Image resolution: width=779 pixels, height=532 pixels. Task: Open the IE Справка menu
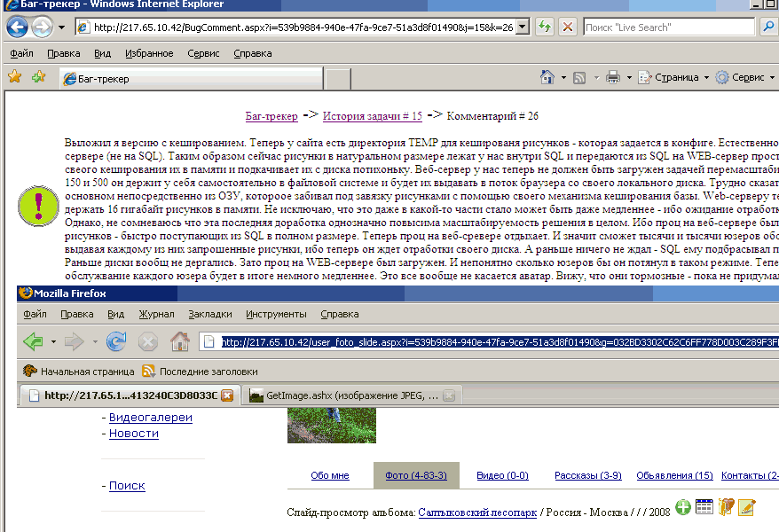click(x=252, y=53)
